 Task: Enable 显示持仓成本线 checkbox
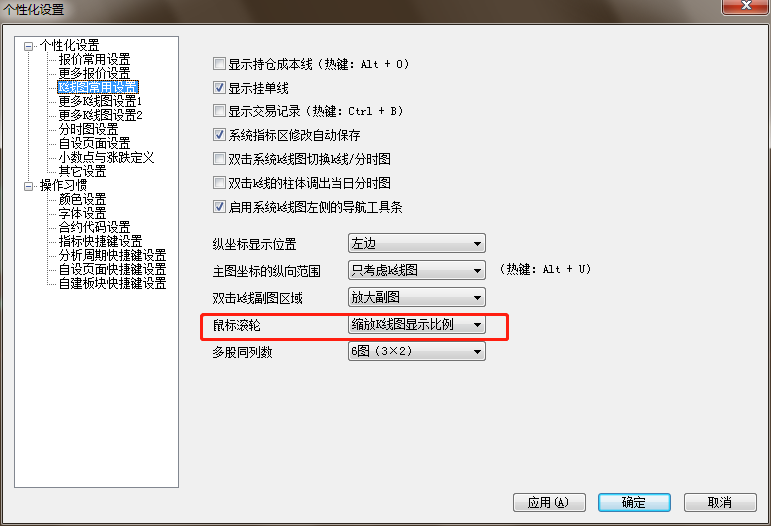[x=219, y=64]
